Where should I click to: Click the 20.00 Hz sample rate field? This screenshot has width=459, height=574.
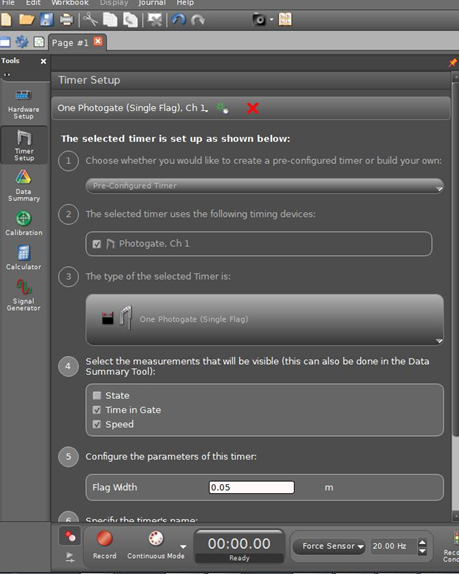pos(393,546)
